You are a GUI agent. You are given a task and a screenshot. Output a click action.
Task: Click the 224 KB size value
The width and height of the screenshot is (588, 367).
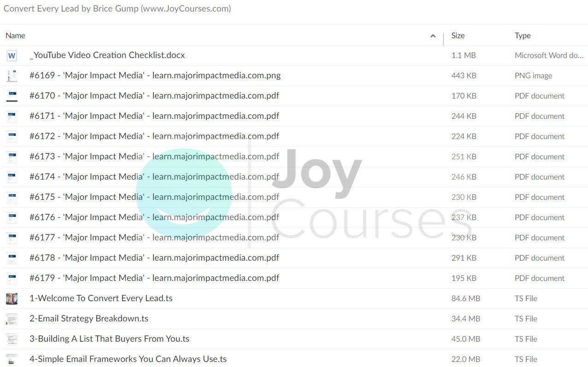464,136
